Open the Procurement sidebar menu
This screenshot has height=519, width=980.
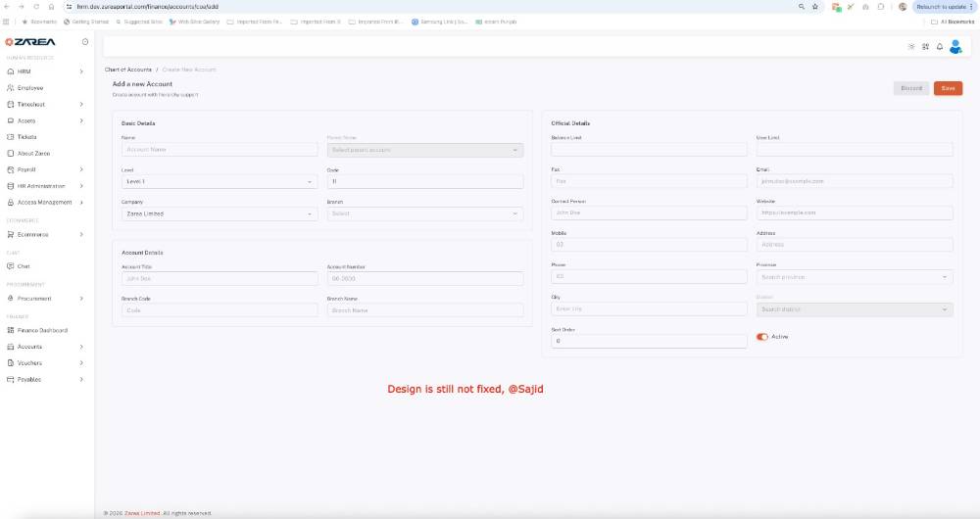click(46, 299)
